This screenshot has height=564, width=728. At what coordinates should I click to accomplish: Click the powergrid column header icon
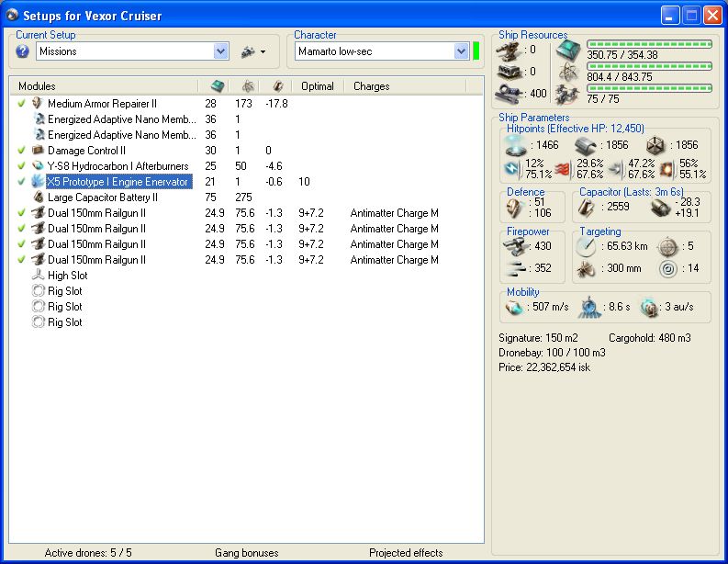[x=247, y=86]
